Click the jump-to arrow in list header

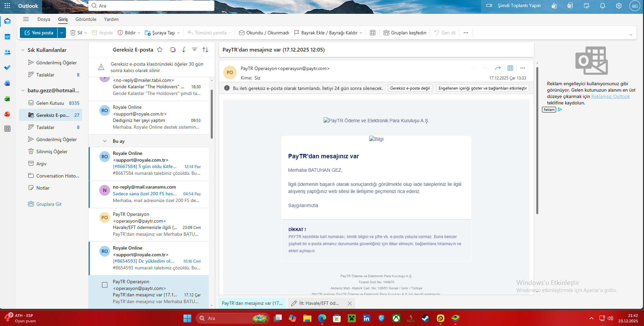(184, 50)
